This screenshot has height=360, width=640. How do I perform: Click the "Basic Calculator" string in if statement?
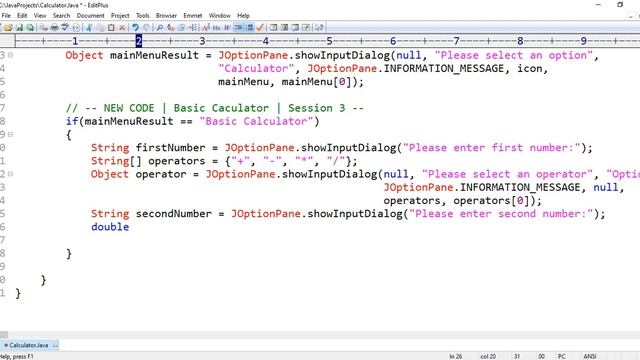[x=256, y=121]
